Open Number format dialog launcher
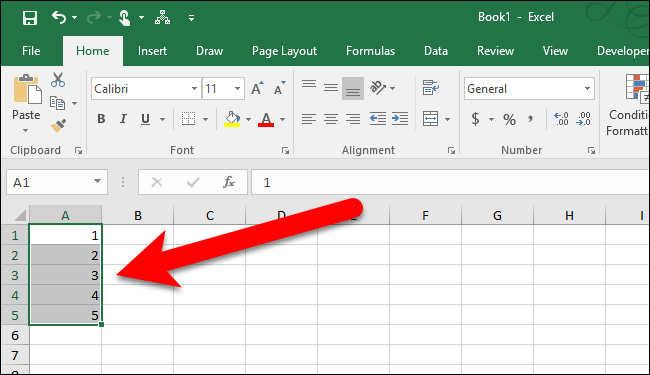This screenshot has height=375, width=650. tap(591, 151)
